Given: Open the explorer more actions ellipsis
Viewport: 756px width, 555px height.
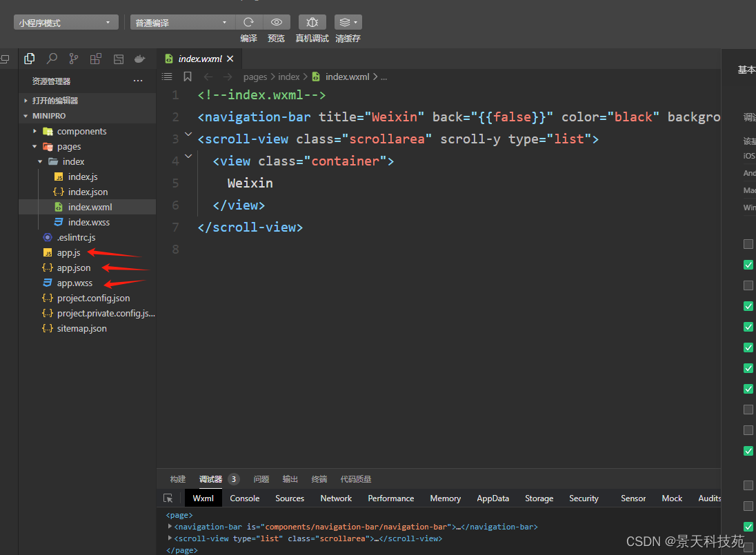Looking at the screenshot, I should pos(138,81).
